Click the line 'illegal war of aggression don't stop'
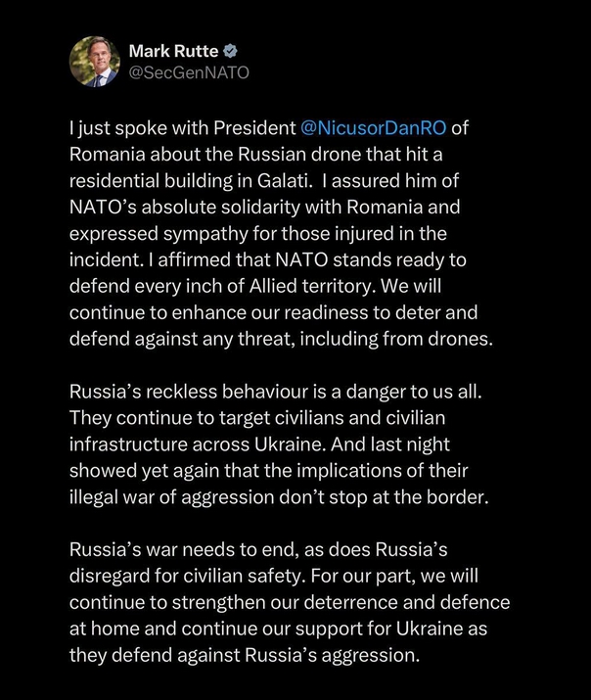This screenshot has height=700, width=591. click(x=279, y=497)
